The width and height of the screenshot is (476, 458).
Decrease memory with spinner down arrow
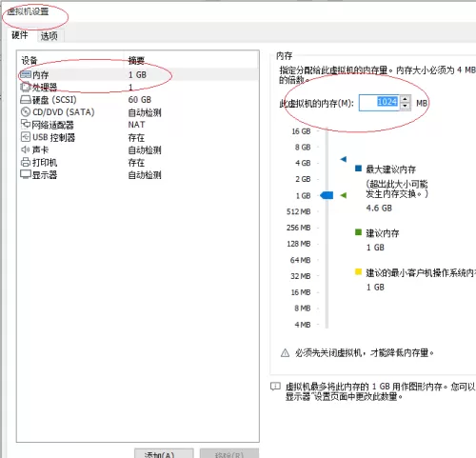tap(406, 107)
